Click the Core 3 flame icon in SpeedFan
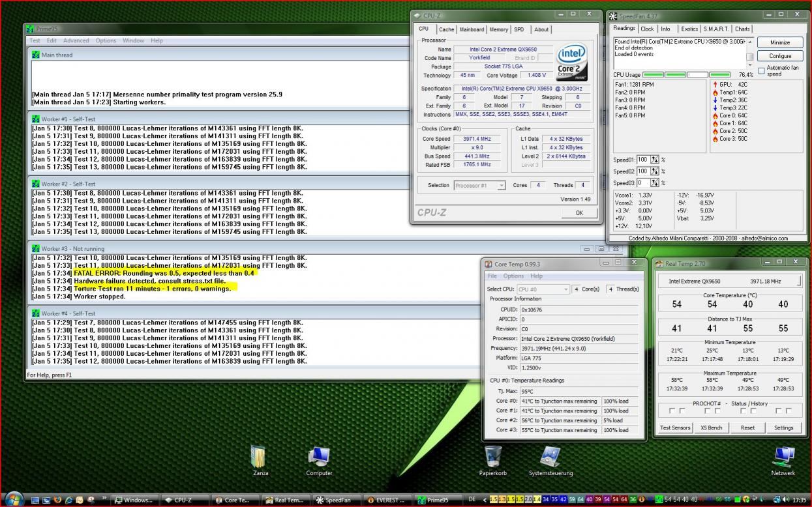 pyautogui.click(x=715, y=139)
